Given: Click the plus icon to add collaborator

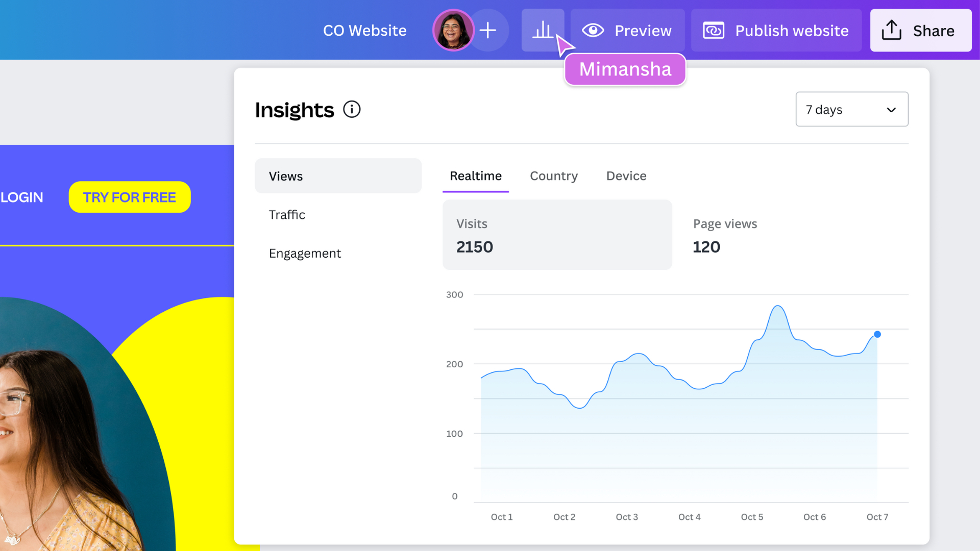Looking at the screenshot, I should coord(488,30).
